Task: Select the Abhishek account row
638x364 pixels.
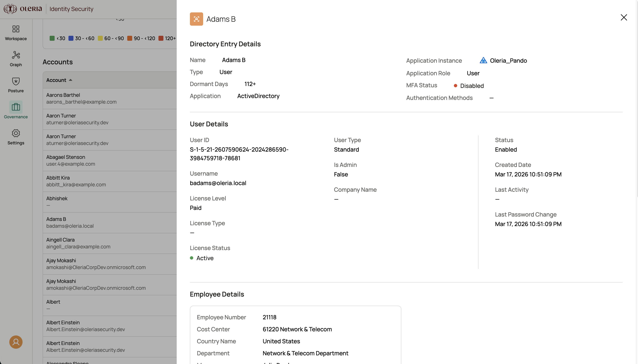Action: click(110, 202)
